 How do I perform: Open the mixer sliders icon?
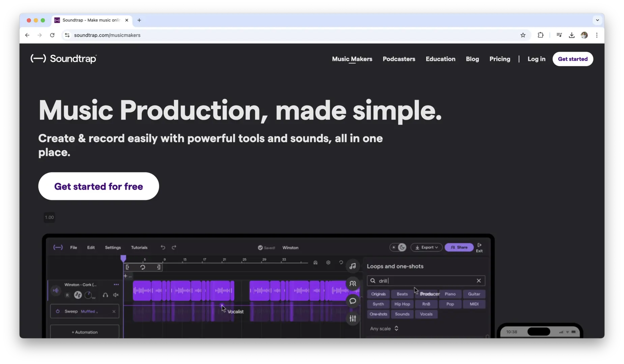(353, 318)
